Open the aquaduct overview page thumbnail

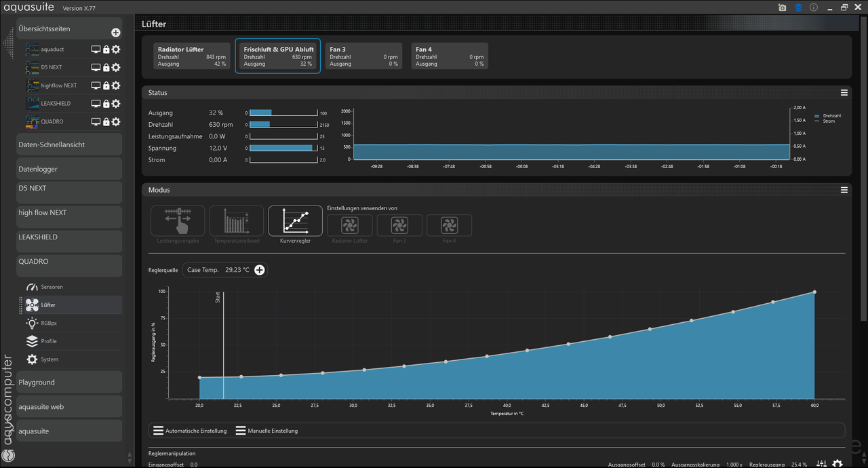click(33, 49)
